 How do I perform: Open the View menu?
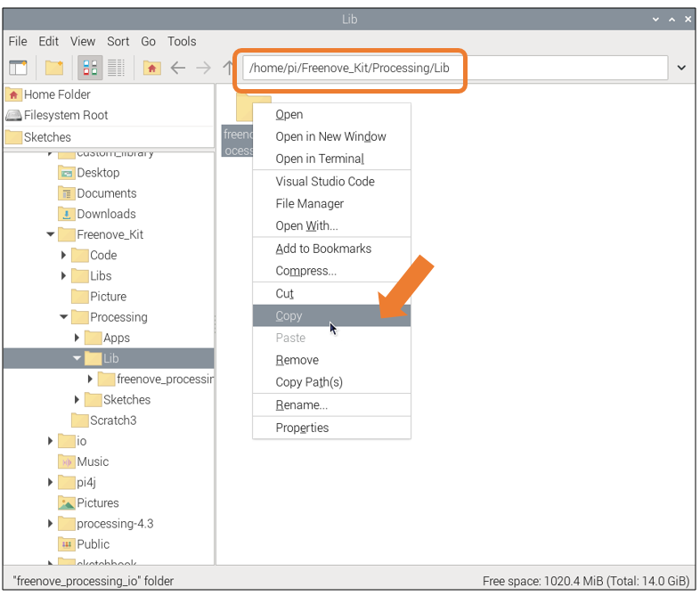point(83,42)
